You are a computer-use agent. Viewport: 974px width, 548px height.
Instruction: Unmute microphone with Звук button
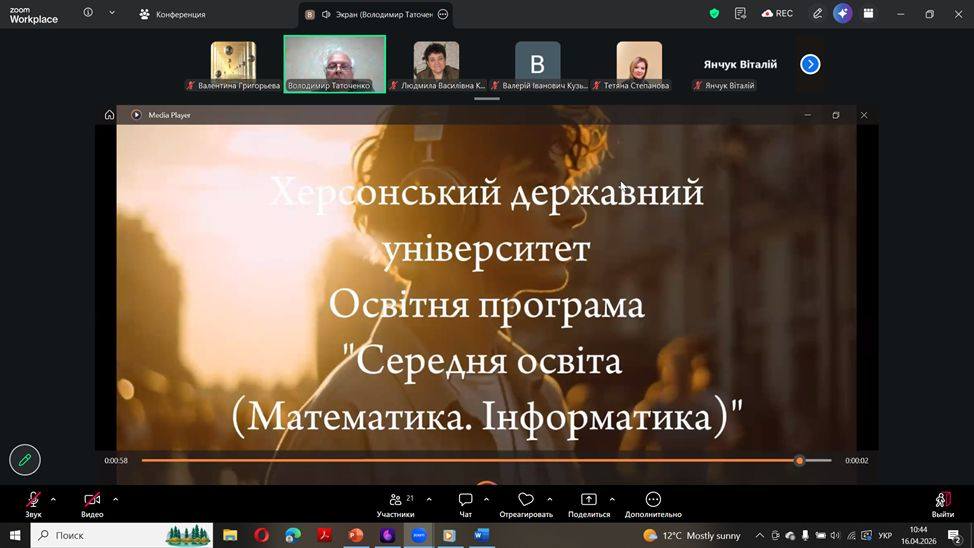tap(34, 505)
